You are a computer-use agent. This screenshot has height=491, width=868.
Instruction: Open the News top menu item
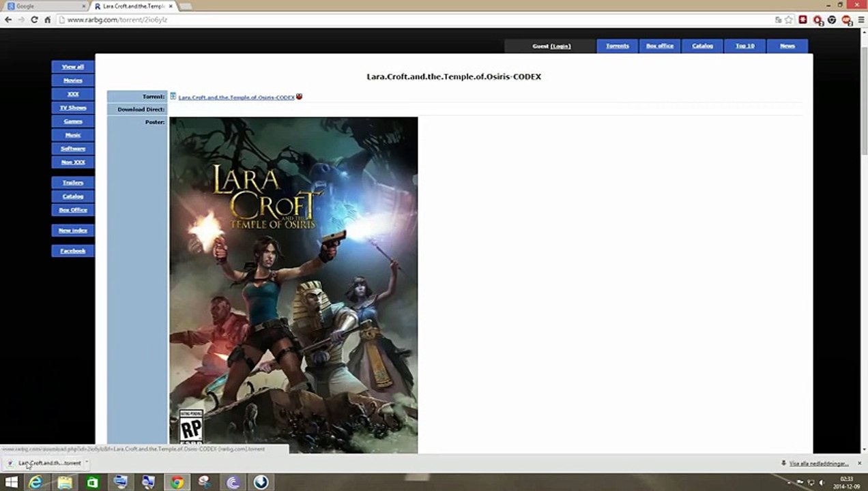(787, 46)
